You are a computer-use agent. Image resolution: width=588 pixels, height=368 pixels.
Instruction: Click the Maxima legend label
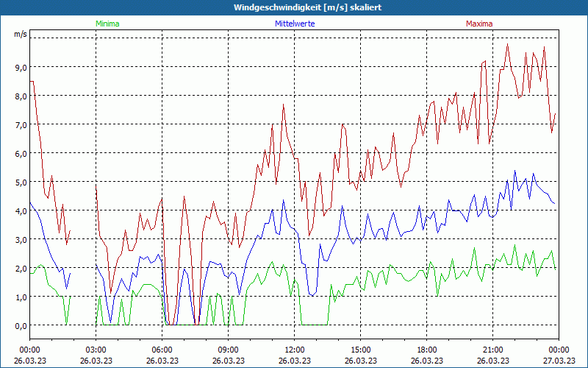click(479, 24)
